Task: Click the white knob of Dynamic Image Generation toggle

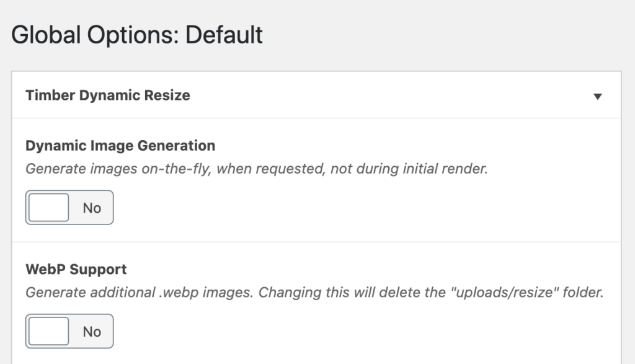Action: click(x=48, y=207)
